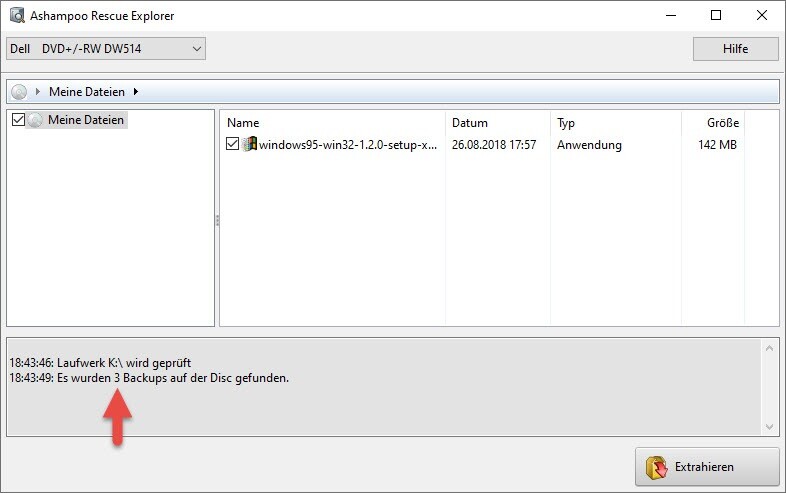The height and width of the screenshot is (493, 786).
Task: Click the windows95 setup file icon
Action: point(249,145)
